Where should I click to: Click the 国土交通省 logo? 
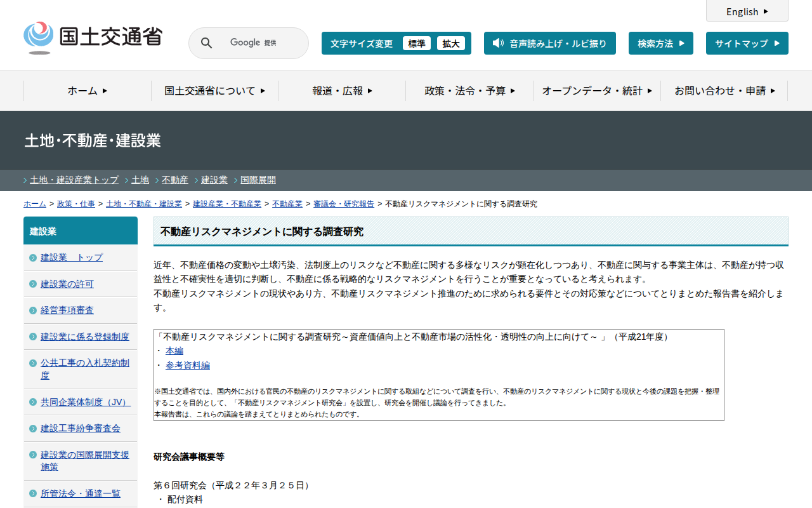pyautogui.click(x=93, y=37)
